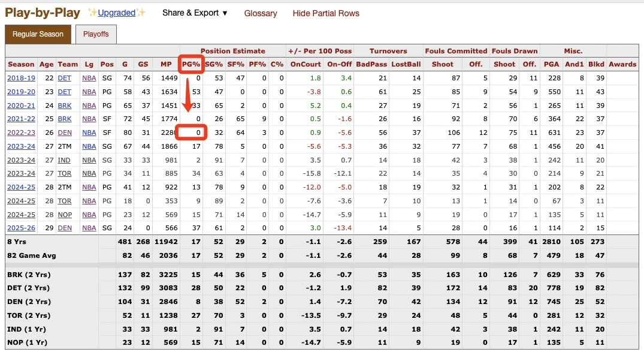Click the DET team link for 2019-20

(65, 92)
